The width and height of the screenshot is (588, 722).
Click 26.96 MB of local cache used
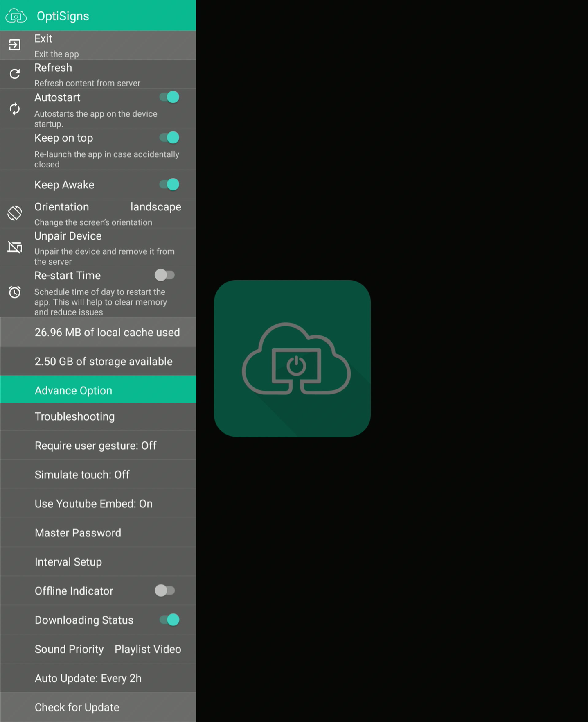[98, 332]
